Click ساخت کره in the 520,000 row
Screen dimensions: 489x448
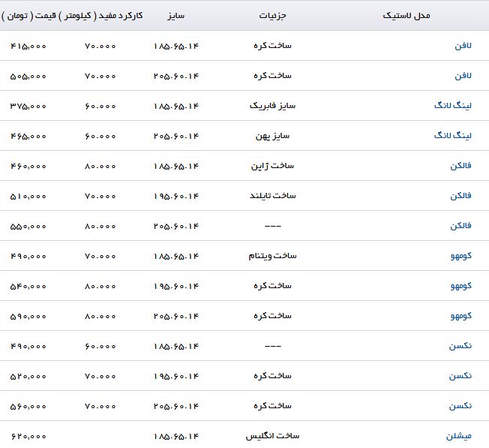pos(272,376)
